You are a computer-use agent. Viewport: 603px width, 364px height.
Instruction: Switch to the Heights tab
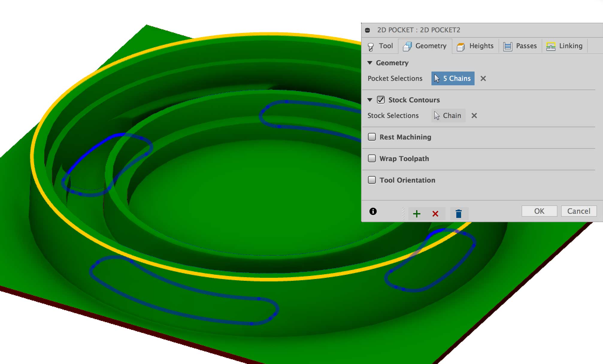click(475, 46)
